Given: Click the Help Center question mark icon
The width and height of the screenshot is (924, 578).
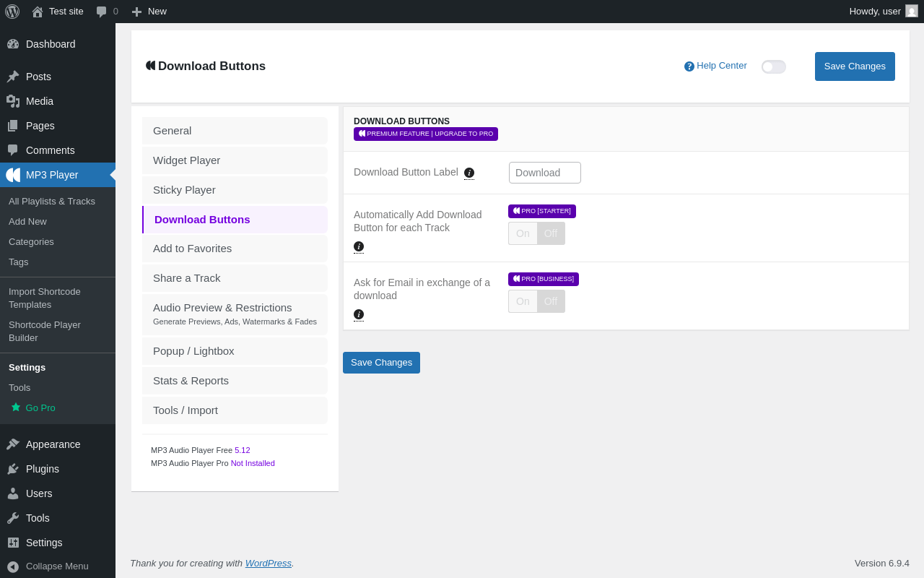Looking at the screenshot, I should (689, 66).
